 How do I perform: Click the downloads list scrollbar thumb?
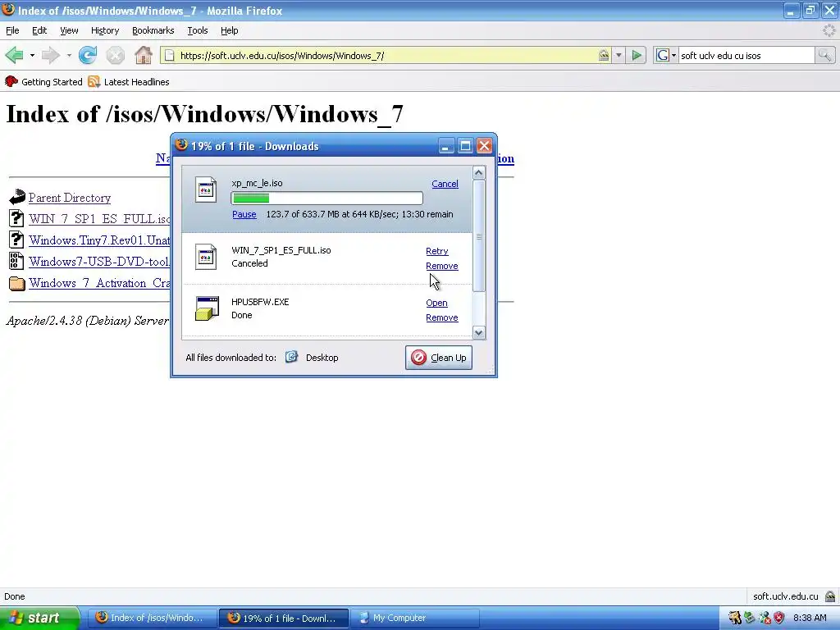click(478, 236)
